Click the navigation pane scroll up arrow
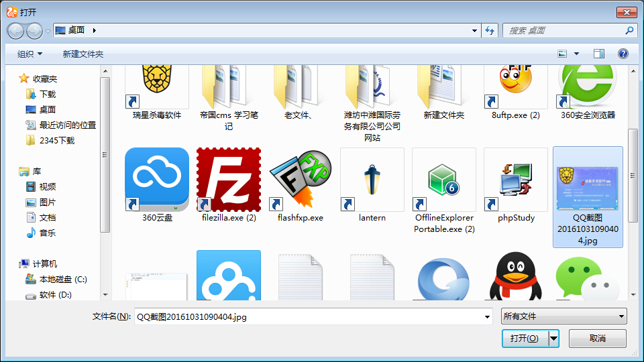This screenshot has width=644, height=362. 105,71
